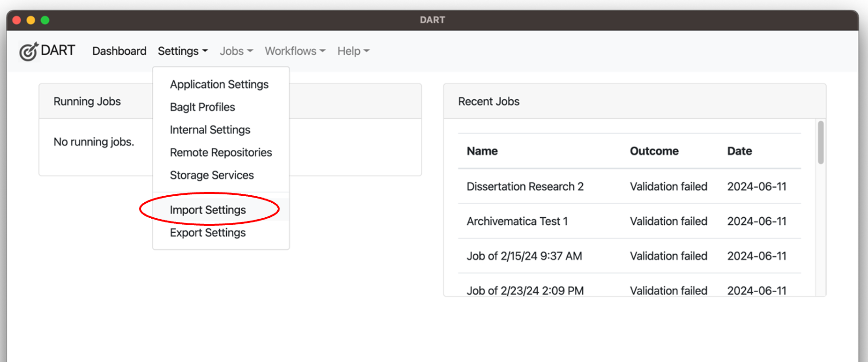Click the Running Jobs panel heading
The height and width of the screenshot is (362, 868).
coord(87,102)
